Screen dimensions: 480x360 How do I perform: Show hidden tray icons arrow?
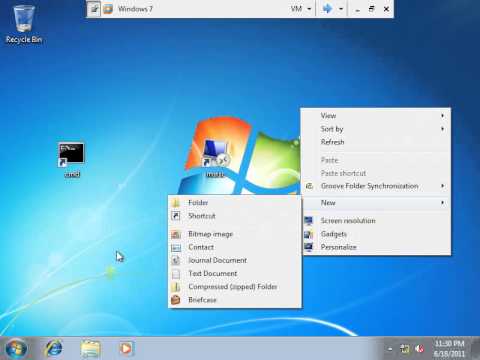pos(390,349)
